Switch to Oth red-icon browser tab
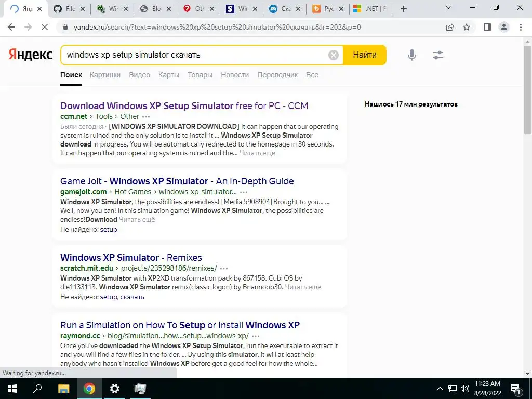 (x=198, y=9)
